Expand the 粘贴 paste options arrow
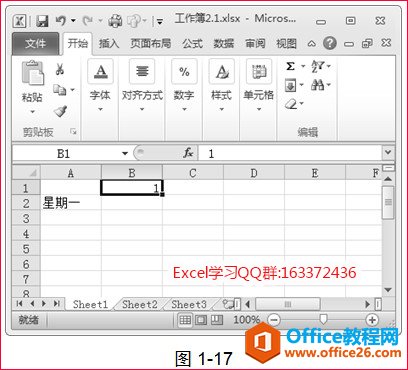This screenshot has width=408, height=370. 32,112
